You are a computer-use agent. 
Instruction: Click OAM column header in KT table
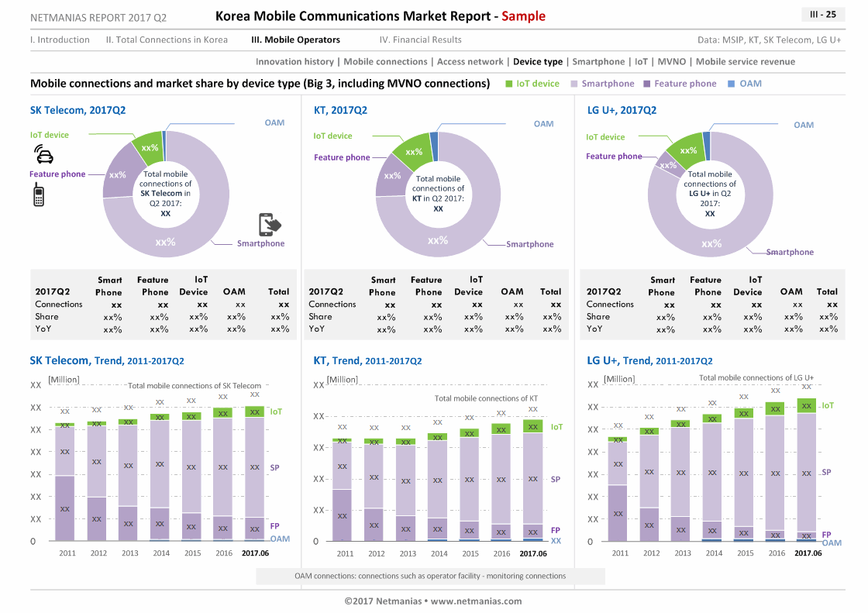pos(512,291)
